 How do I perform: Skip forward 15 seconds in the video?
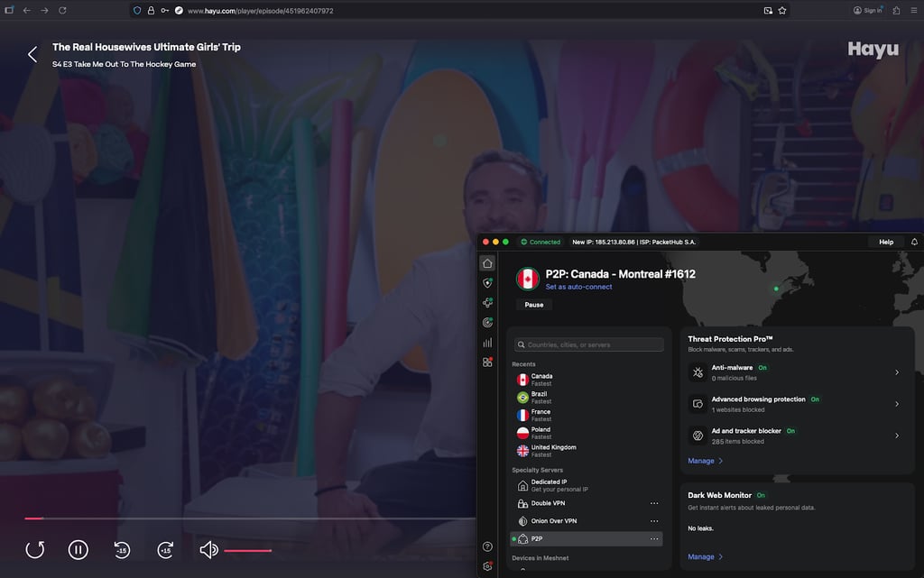click(166, 550)
